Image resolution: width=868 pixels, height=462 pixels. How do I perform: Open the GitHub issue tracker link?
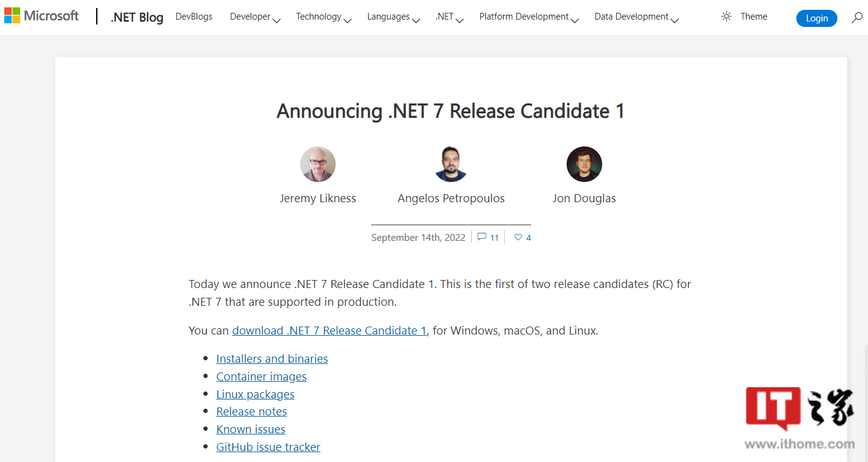point(268,447)
